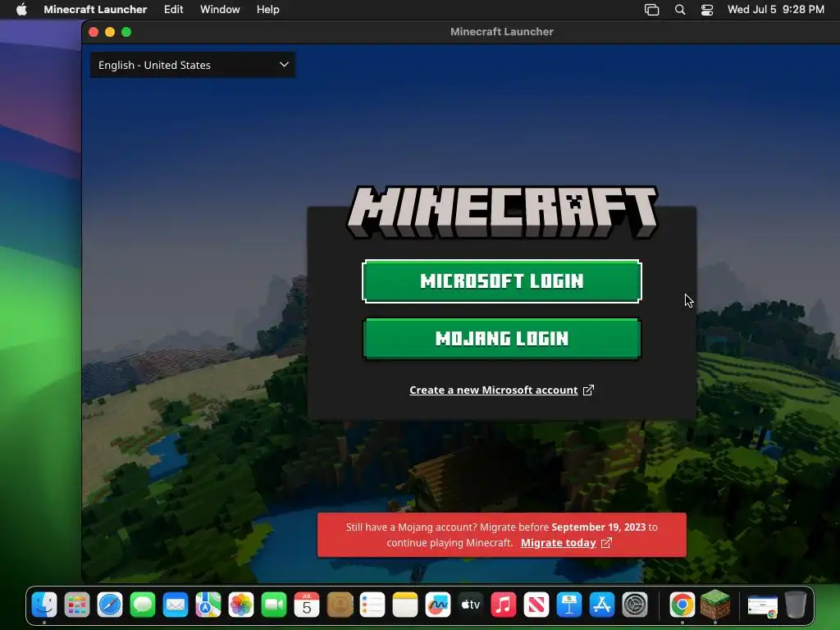Viewport: 840px width, 630px height.
Task: Click external link icon beside Create account
Action: click(588, 390)
